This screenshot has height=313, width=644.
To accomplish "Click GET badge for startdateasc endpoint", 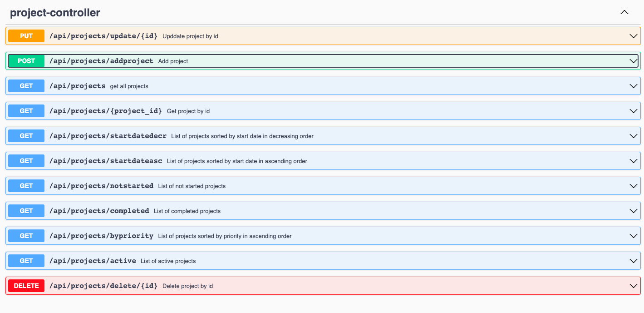I will click(x=26, y=161).
